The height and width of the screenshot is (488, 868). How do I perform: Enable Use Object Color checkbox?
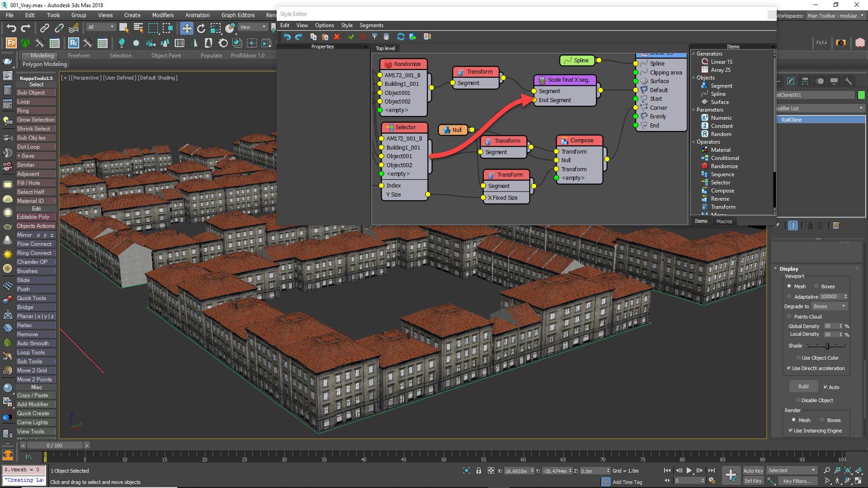[799, 358]
